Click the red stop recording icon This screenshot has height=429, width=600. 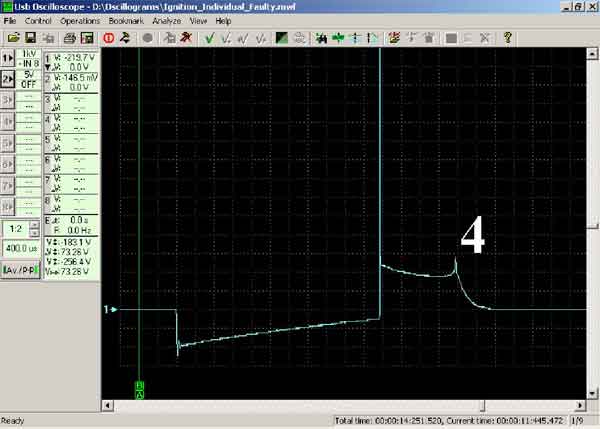click(109, 38)
